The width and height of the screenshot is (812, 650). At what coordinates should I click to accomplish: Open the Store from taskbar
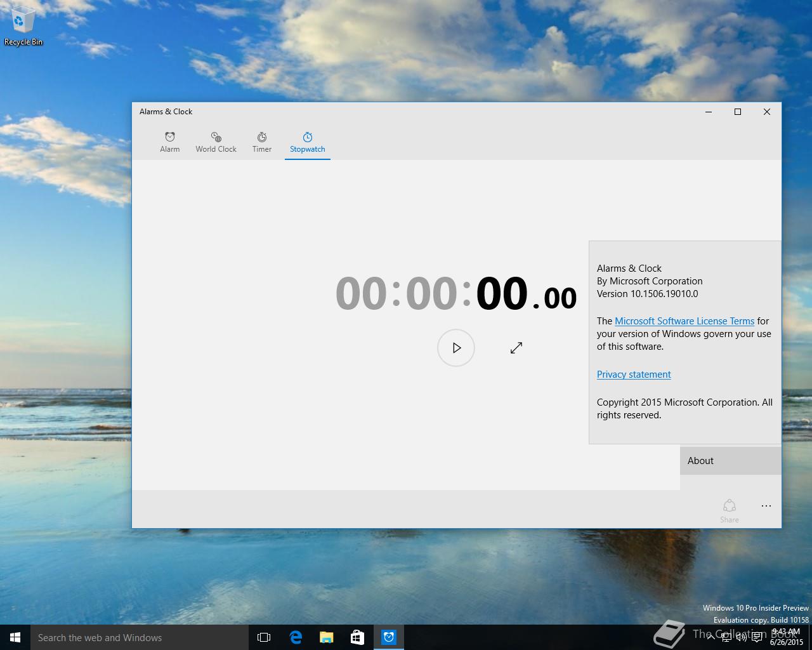[x=358, y=637]
